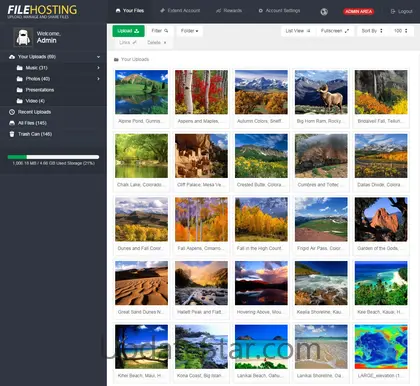Click the Recent Uploads clock icon

12,112
